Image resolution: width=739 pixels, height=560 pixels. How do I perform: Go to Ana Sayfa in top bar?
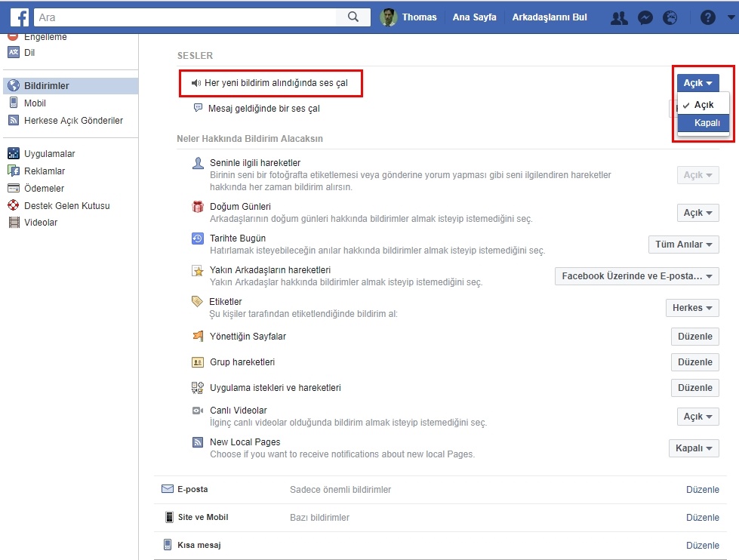coord(474,17)
